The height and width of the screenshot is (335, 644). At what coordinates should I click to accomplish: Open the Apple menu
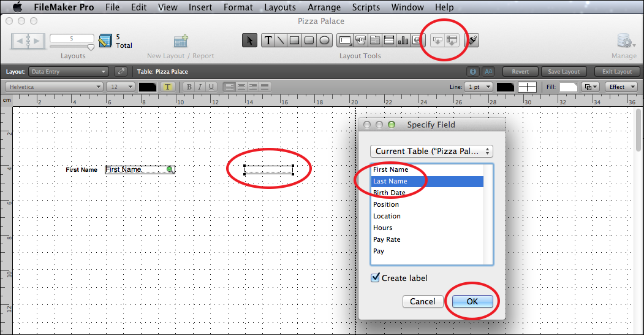point(17,7)
